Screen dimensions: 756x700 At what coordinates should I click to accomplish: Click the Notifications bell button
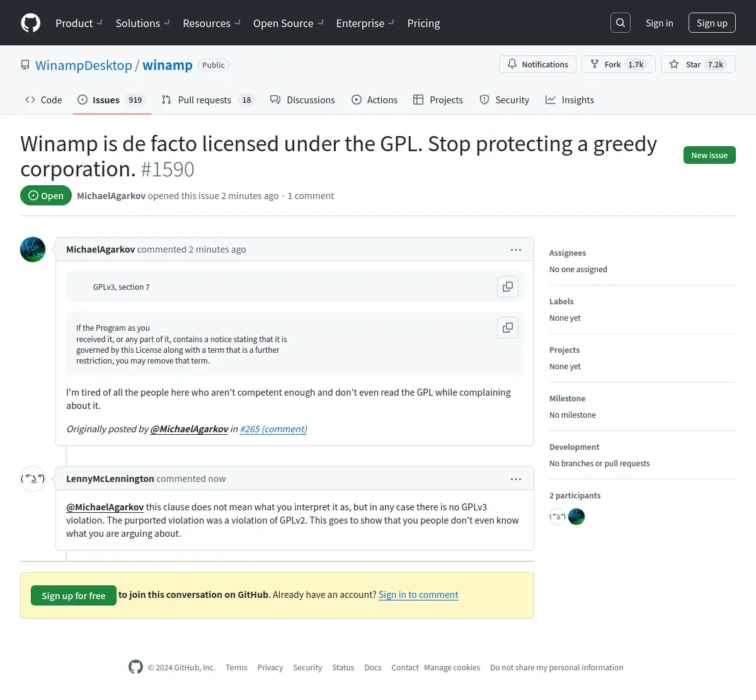(537, 64)
